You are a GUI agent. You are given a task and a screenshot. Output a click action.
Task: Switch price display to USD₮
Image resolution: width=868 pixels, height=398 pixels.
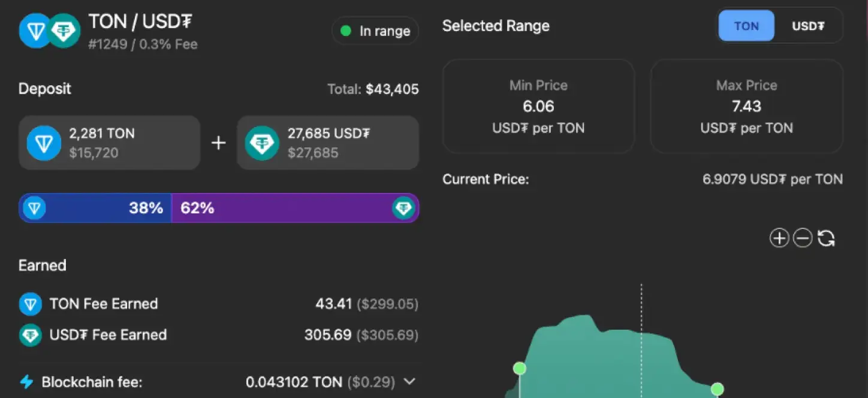(x=808, y=26)
